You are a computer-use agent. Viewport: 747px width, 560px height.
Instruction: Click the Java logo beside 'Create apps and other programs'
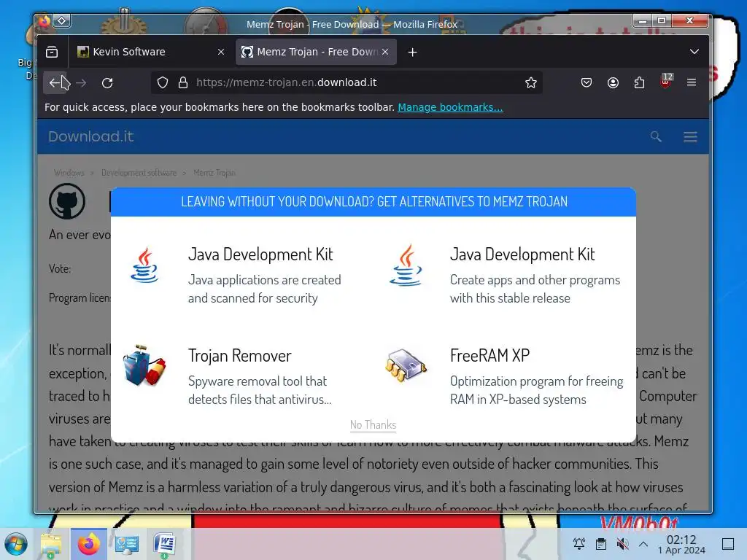pyautogui.click(x=406, y=265)
